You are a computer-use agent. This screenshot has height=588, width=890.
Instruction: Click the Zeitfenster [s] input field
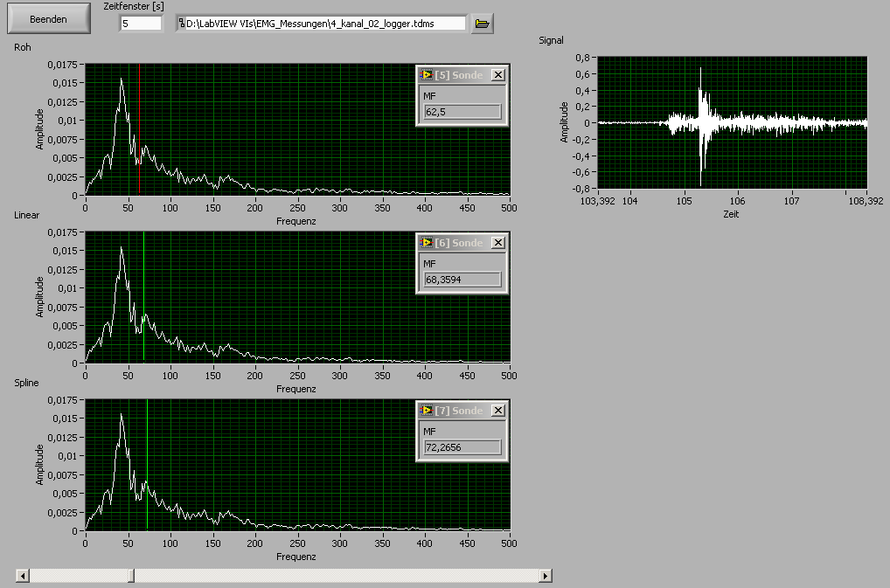[x=141, y=24]
